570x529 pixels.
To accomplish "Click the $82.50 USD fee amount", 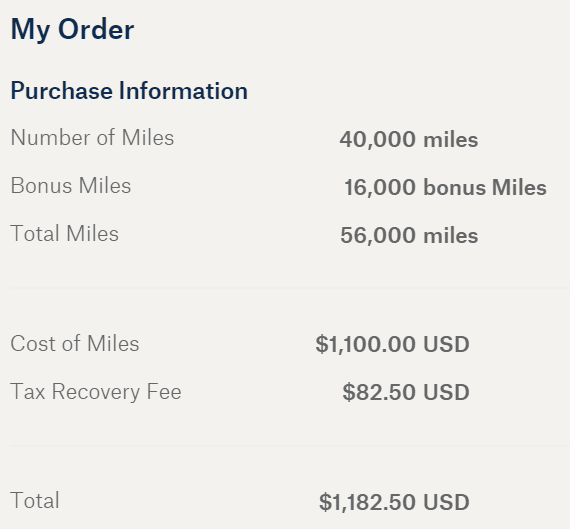I will point(406,392).
